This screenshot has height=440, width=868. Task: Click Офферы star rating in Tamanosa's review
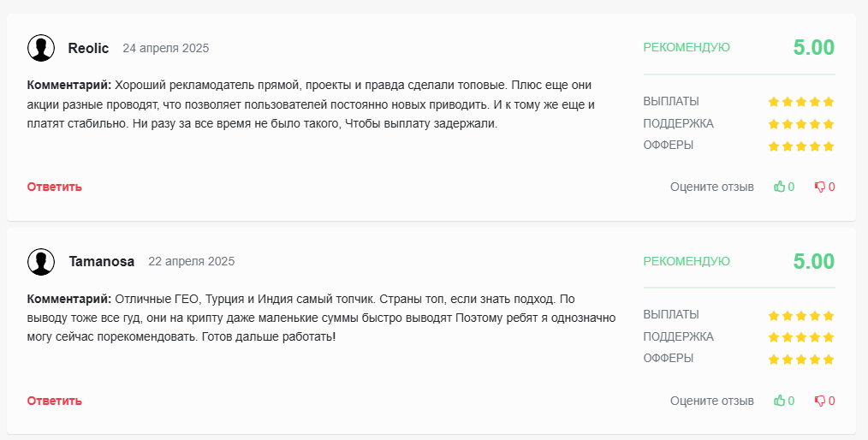point(801,360)
